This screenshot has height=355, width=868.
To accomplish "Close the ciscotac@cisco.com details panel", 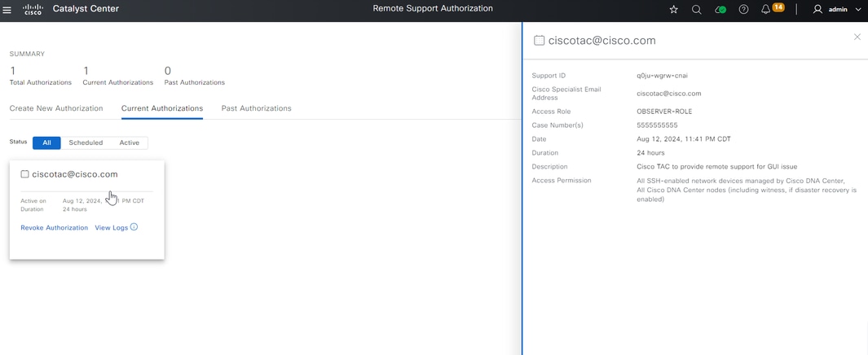I will [857, 37].
